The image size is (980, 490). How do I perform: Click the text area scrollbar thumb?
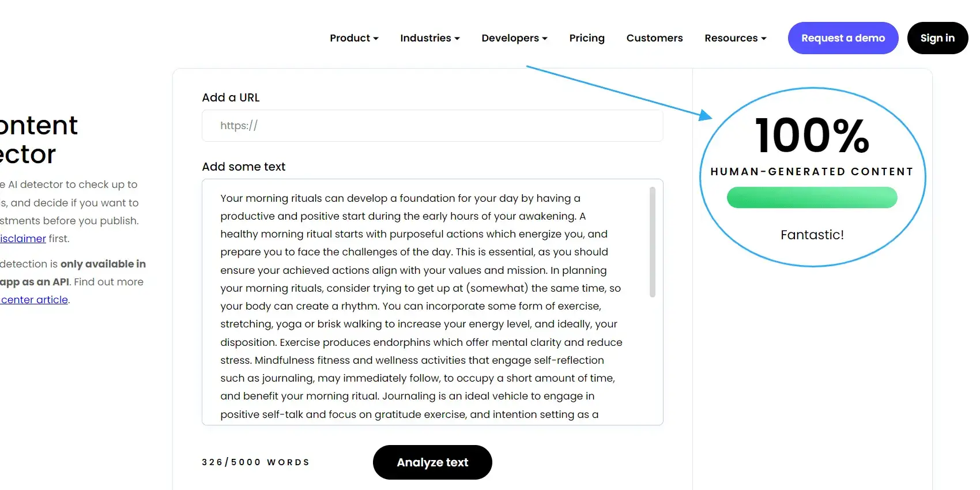coord(653,242)
